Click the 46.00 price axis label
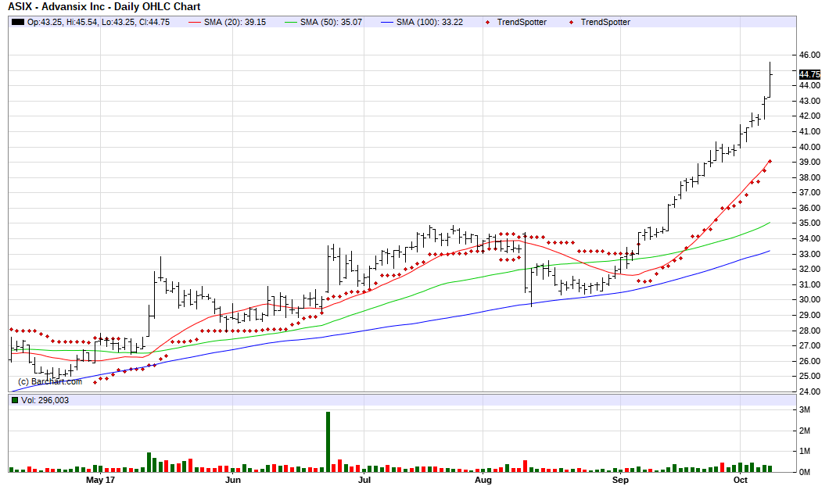829x504 pixels. [809, 55]
